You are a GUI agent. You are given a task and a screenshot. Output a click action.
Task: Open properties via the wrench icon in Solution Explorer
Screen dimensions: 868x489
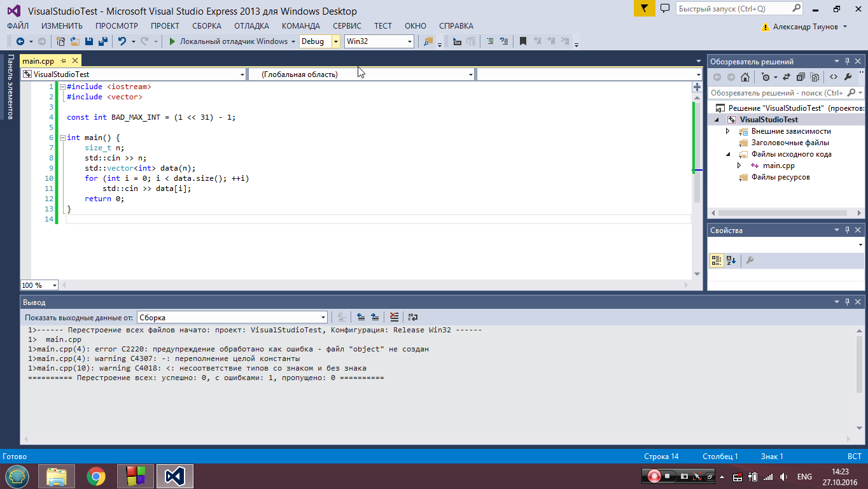[x=848, y=77]
